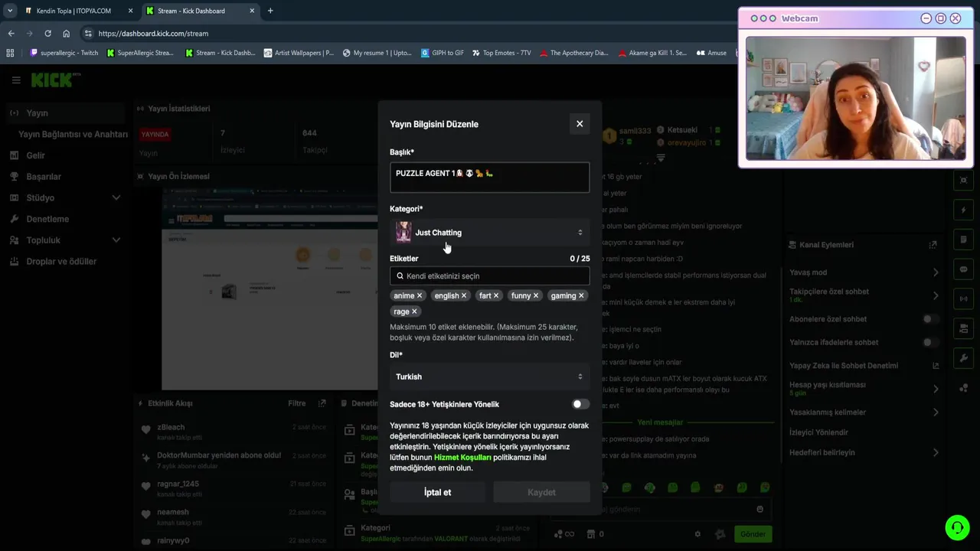This screenshot has width=980, height=551.
Task: Remove the anime tag
Action: pyautogui.click(x=420, y=295)
